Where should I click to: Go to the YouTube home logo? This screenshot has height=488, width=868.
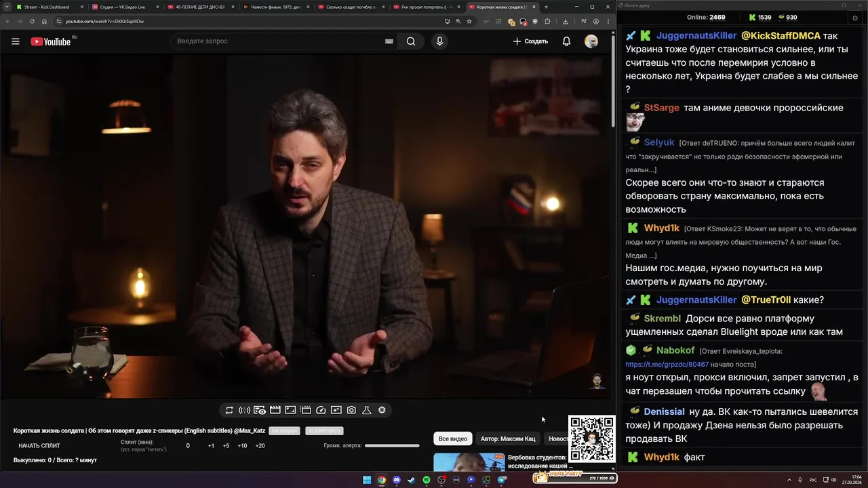[x=51, y=41]
